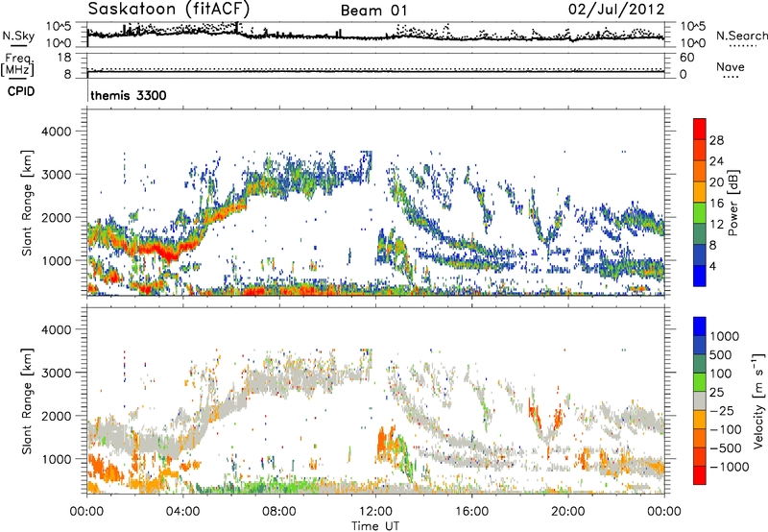Screen dimensions: 768x532
Task: Click the gray segment of the velocity colorbar
Action: tap(700, 400)
